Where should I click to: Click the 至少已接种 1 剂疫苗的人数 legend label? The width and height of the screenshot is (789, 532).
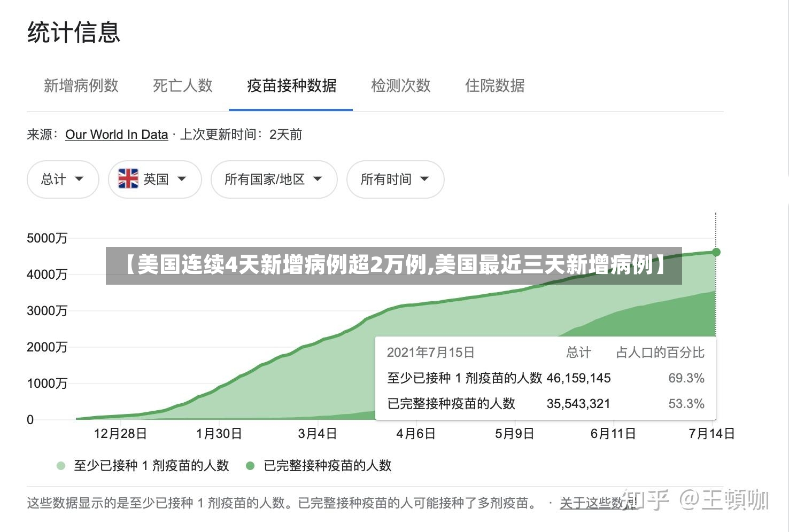[x=151, y=466]
